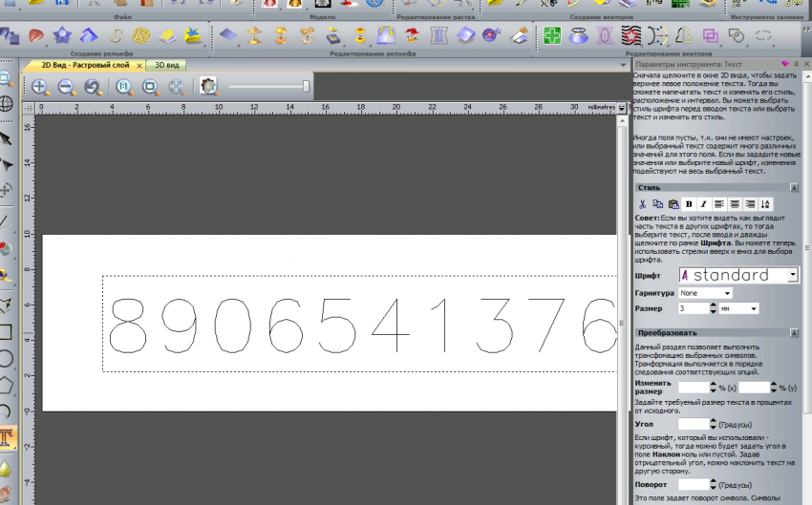Click the Изменить размер % (y) field
The width and height of the screenshot is (812, 505).
(x=754, y=388)
